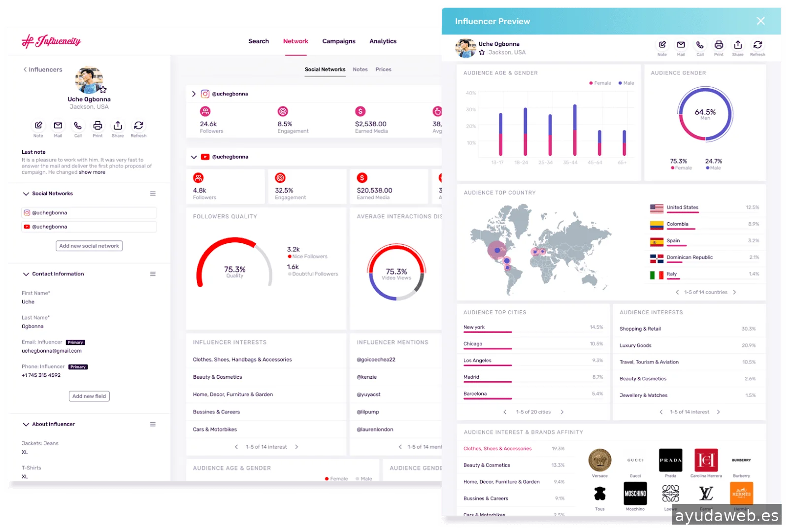Open the Social Networks section hamburger menu
The width and height of the screenshot is (789, 532).
[x=153, y=194]
